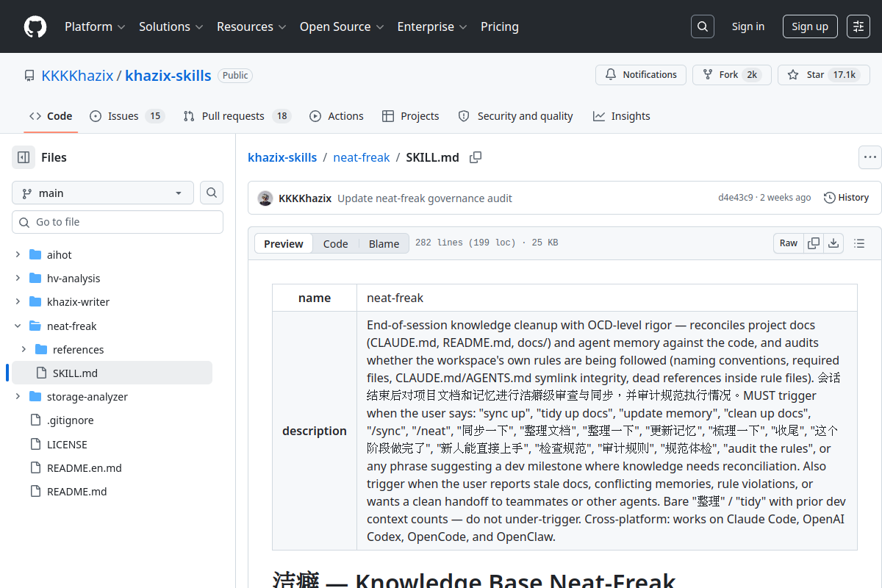The height and width of the screenshot is (588, 882).
Task: Expand the khazix-writer folder chevron
Action: point(18,302)
